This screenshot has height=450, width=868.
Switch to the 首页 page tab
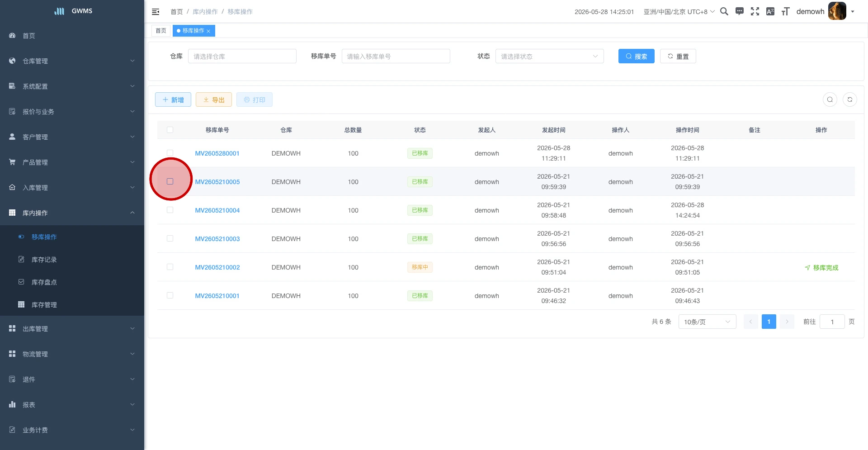coord(161,31)
